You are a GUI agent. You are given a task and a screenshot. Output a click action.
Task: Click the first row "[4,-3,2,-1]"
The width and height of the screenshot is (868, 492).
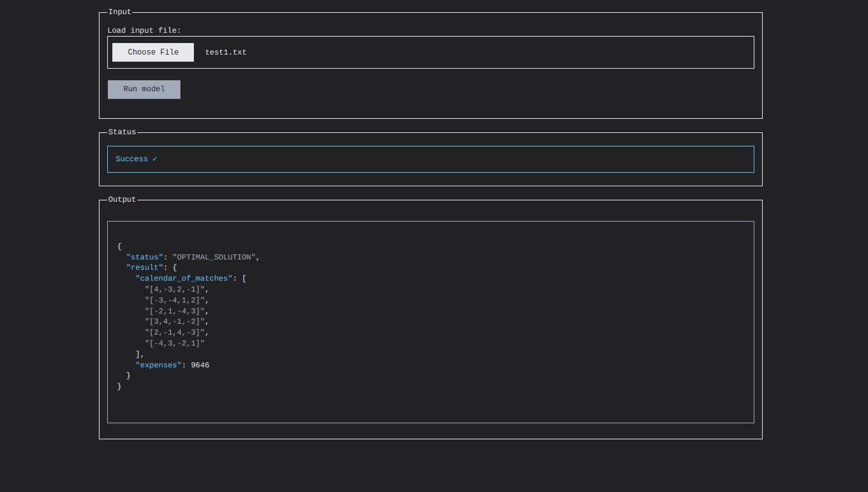pos(175,290)
